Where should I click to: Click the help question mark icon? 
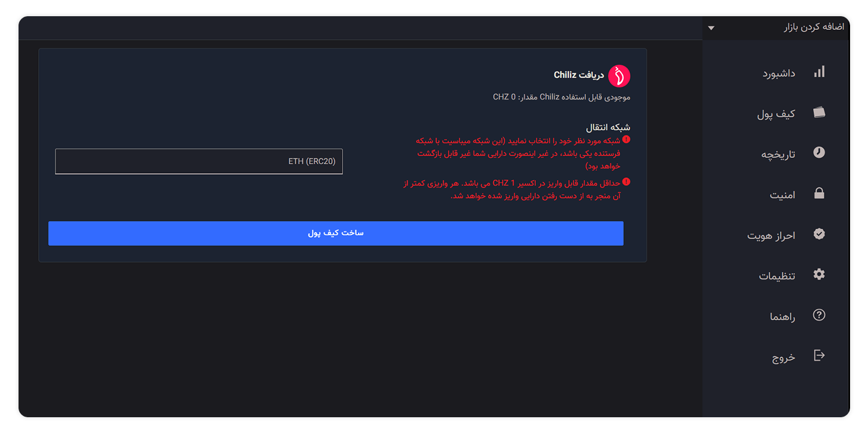(x=819, y=315)
